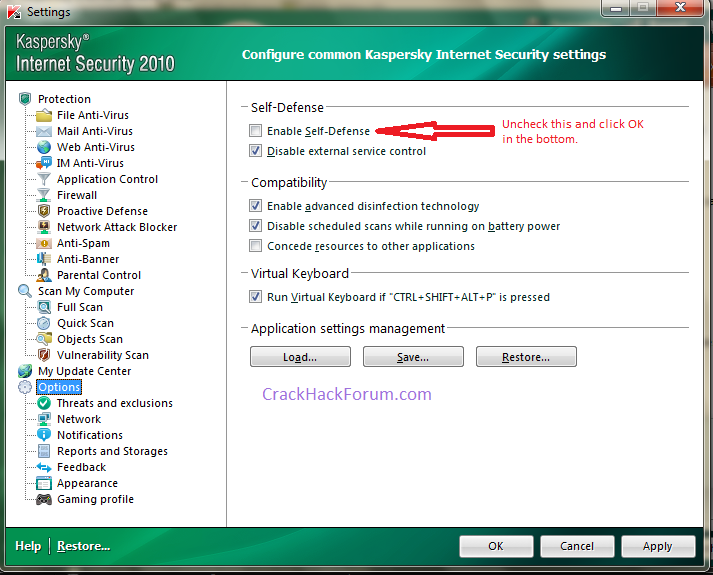Click the Anti-Spam icon
The width and height of the screenshot is (713, 575).
(x=44, y=243)
